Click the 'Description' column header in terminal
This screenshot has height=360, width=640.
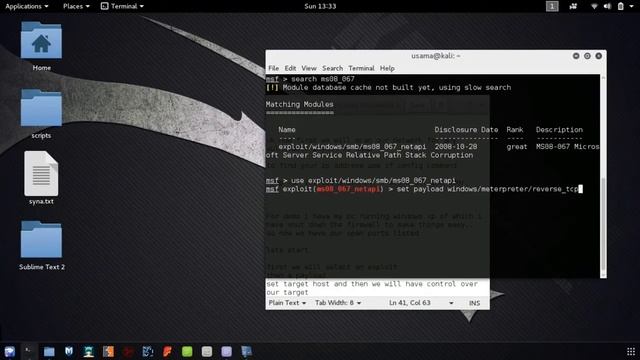(x=559, y=129)
